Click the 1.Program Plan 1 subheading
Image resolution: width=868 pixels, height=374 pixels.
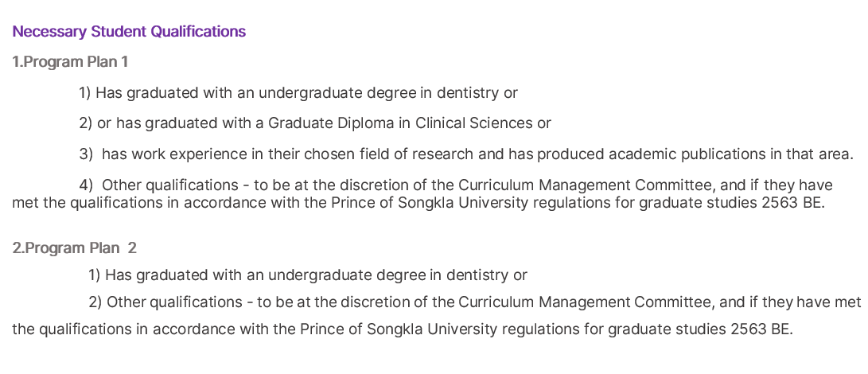[x=70, y=61]
